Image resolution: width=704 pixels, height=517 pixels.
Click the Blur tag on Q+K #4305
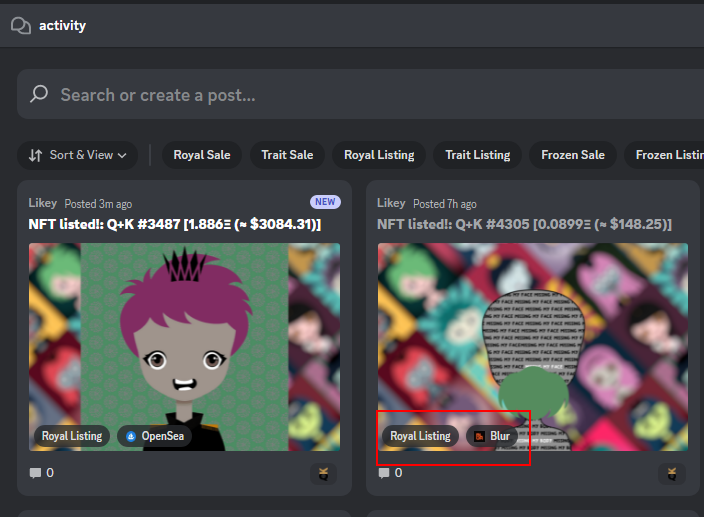pyautogui.click(x=492, y=436)
